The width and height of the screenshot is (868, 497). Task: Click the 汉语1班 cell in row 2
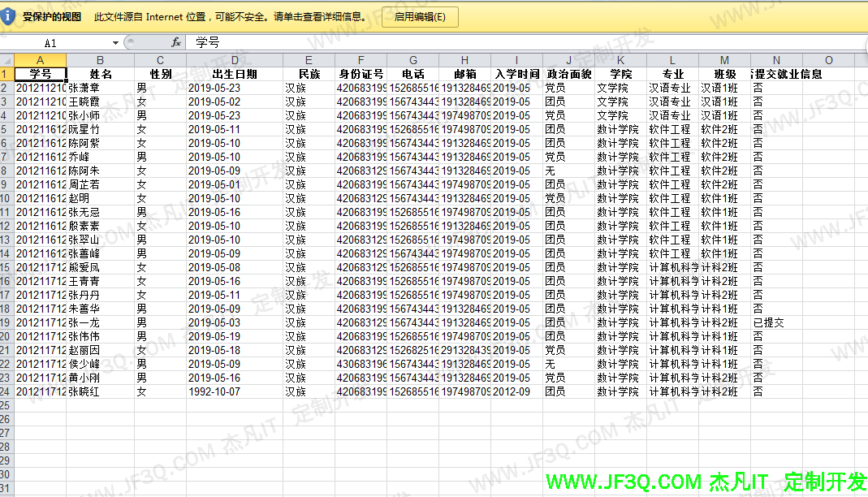tap(723, 87)
